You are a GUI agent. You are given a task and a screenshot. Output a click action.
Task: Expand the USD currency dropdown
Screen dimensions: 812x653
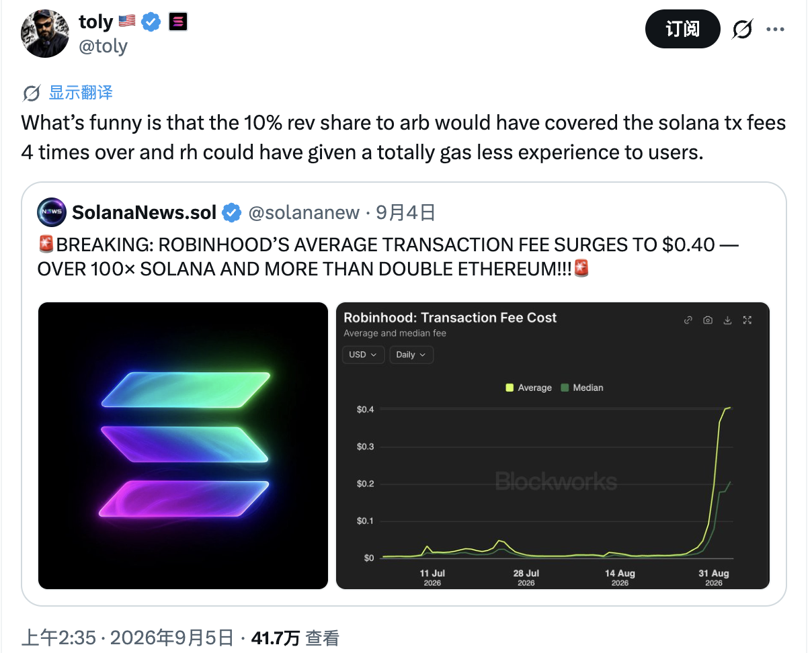tap(364, 355)
